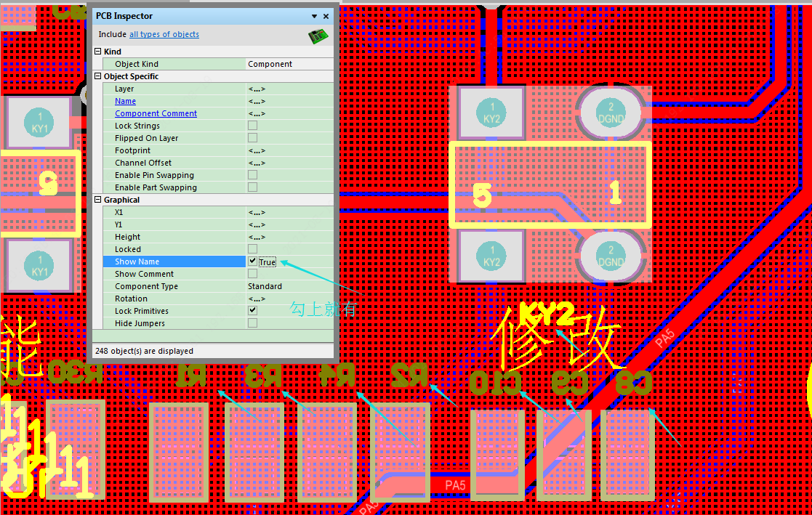The image size is (812, 515).
Task: Select the R30 designator text
Action: [x=76, y=373]
